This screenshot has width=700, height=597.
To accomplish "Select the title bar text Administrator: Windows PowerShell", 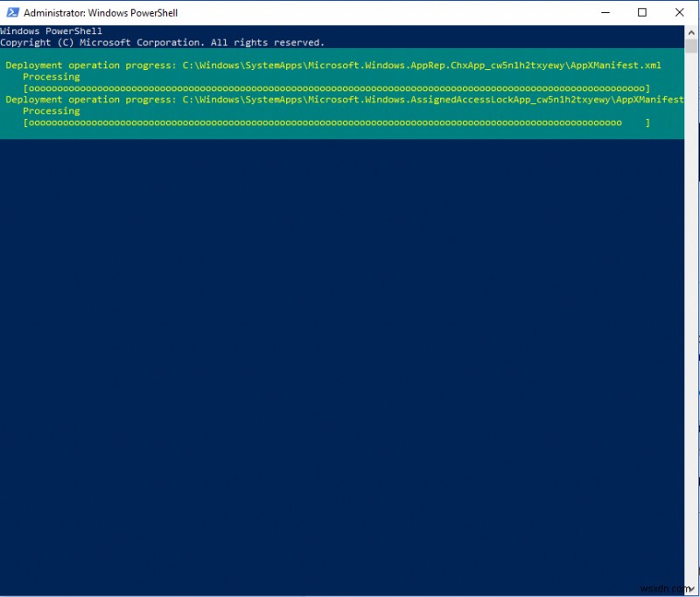I will [102, 12].
